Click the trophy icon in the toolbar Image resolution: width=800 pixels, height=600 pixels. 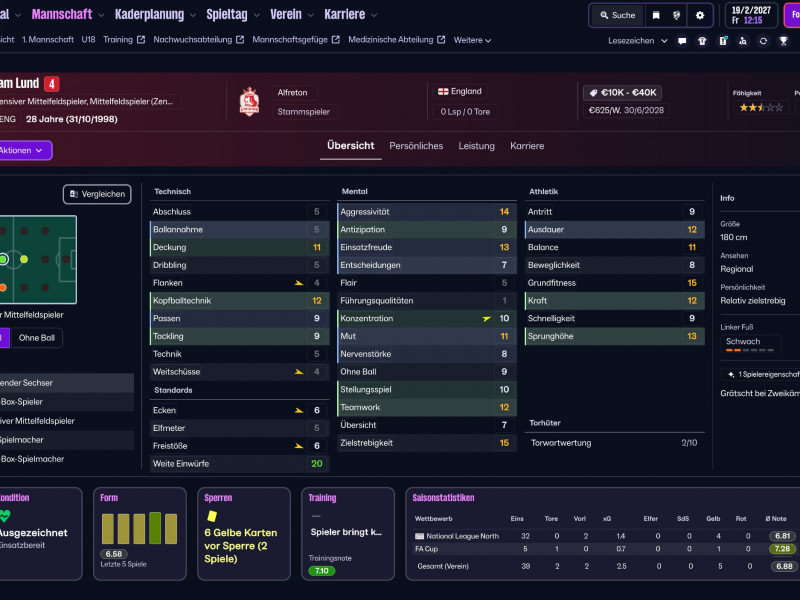(784, 41)
